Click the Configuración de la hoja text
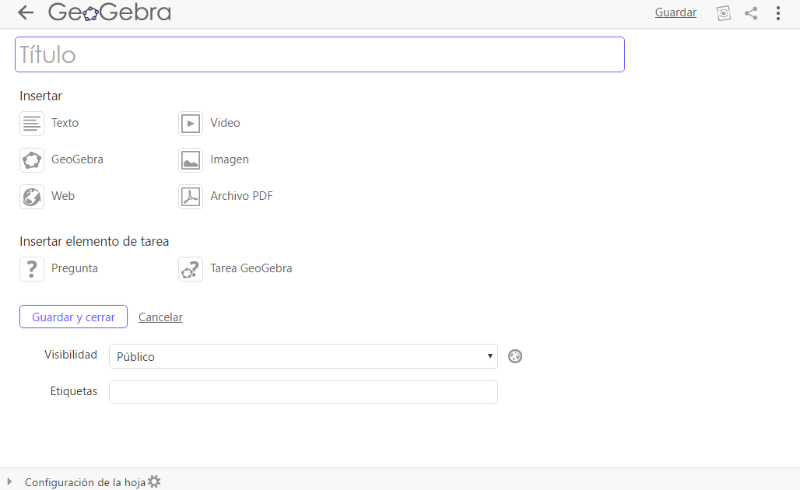 coord(85,482)
